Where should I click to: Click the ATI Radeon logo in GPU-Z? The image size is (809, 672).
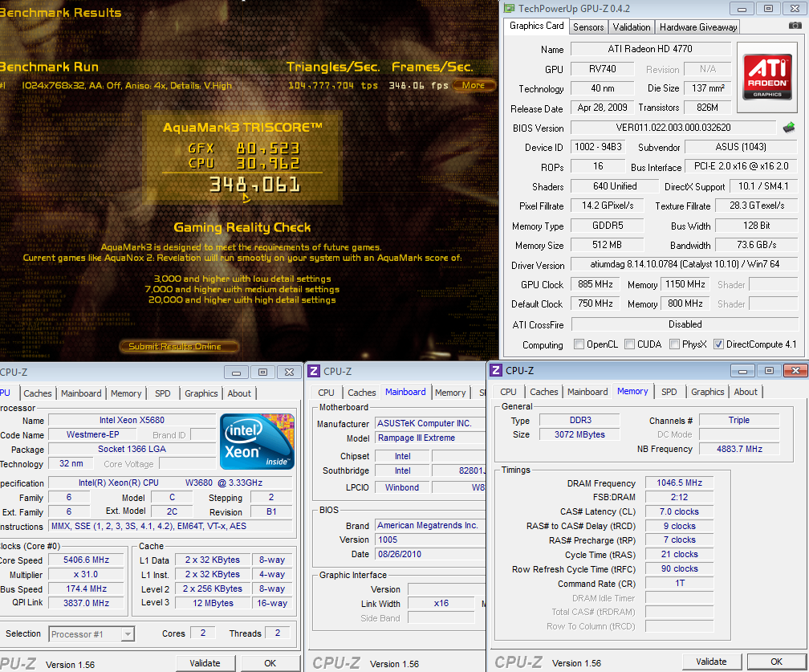[x=767, y=76]
